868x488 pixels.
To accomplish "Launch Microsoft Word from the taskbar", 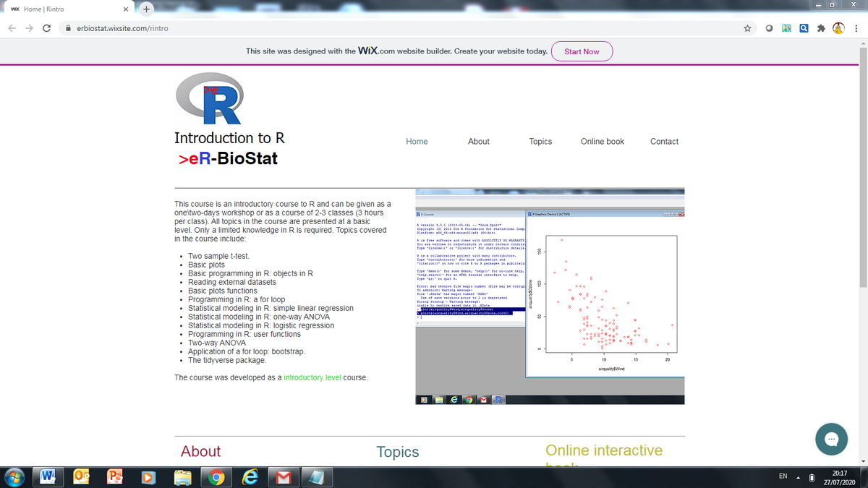I will point(48,476).
